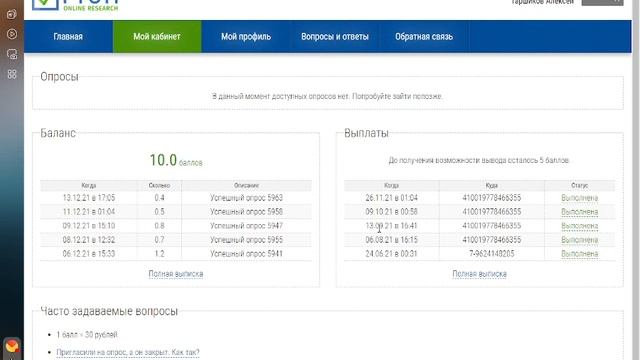Viewport: 640px width, 360px height.
Task: Click the Описание column header
Action: click(x=246, y=185)
